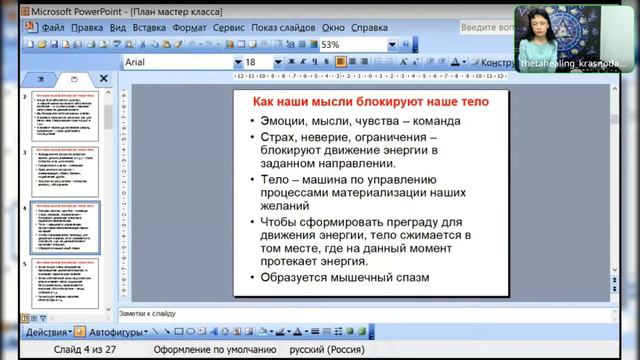Click in the Заметки к слайду notes field
Image resolution: width=640 pixels, height=360 pixels.
[365, 313]
